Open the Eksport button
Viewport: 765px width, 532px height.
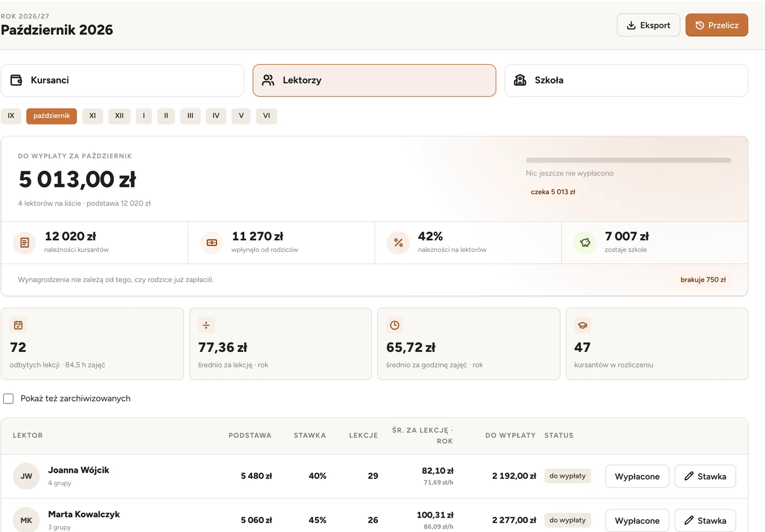click(x=648, y=25)
